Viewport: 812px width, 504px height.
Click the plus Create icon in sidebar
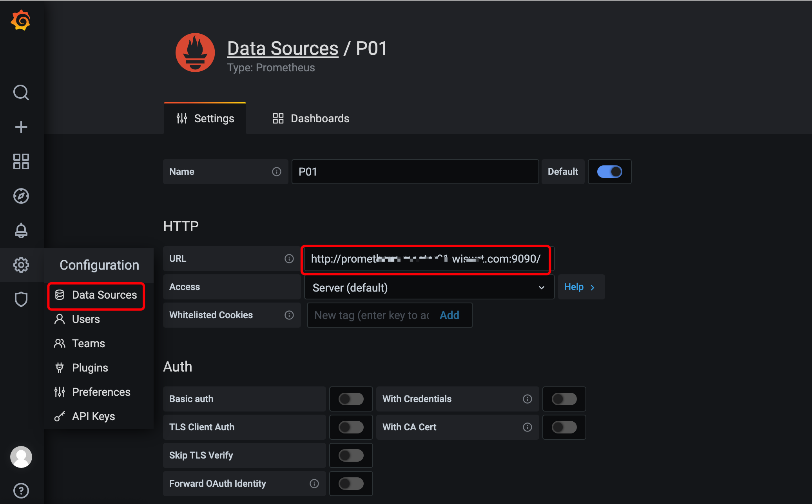(21, 127)
